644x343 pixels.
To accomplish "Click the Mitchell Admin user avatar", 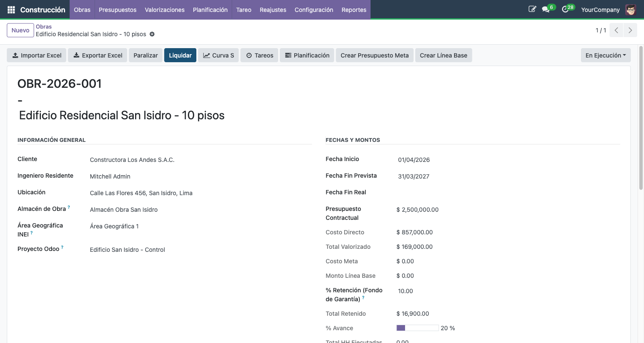I will tap(630, 9).
